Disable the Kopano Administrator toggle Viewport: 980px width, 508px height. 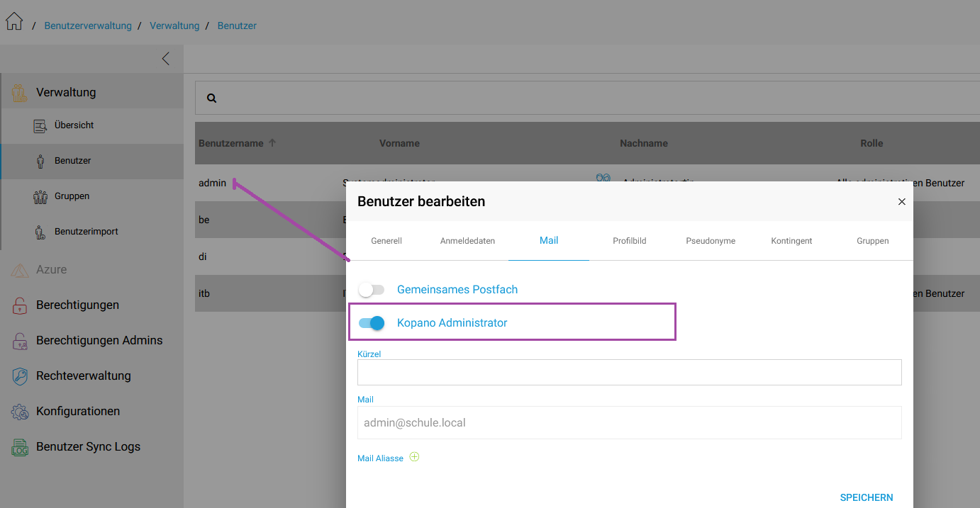tap(372, 323)
